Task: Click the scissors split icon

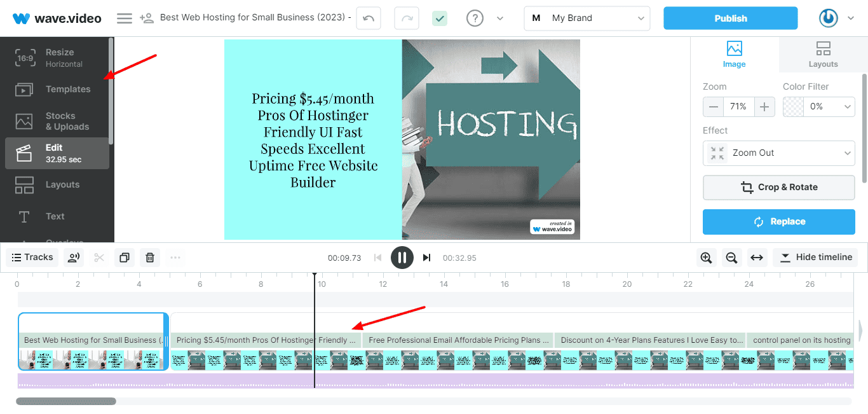Action: coord(99,258)
